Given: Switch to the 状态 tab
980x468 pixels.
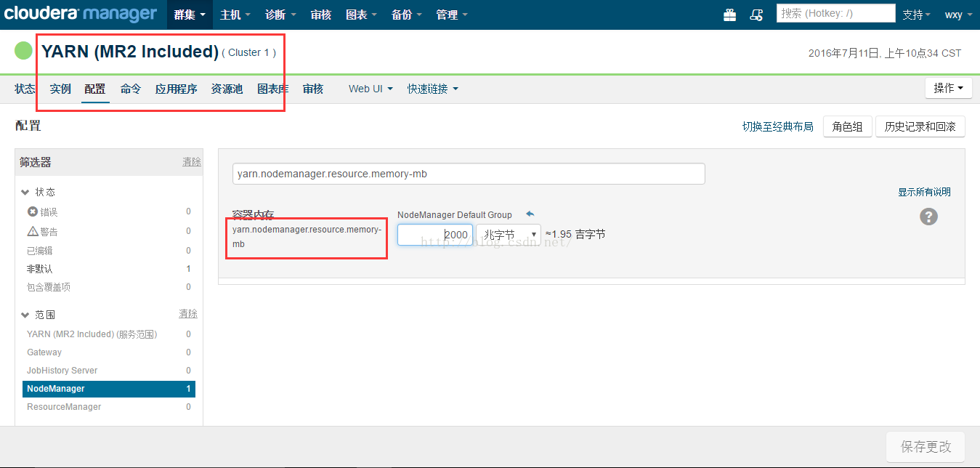Looking at the screenshot, I should (25, 89).
